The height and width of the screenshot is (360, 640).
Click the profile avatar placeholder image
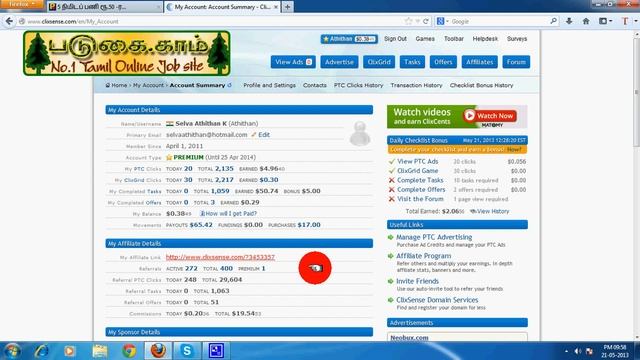[x=360, y=133]
